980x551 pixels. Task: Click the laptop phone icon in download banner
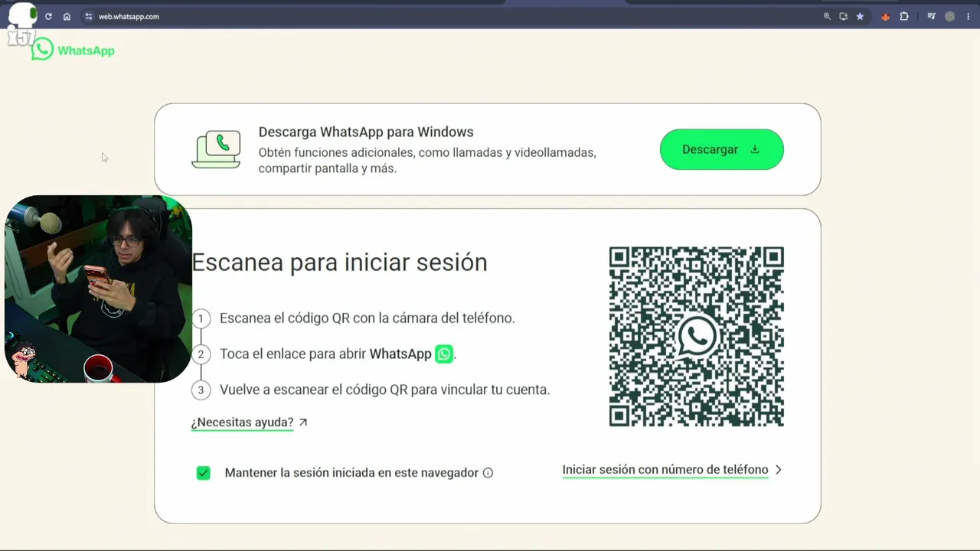click(216, 149)
